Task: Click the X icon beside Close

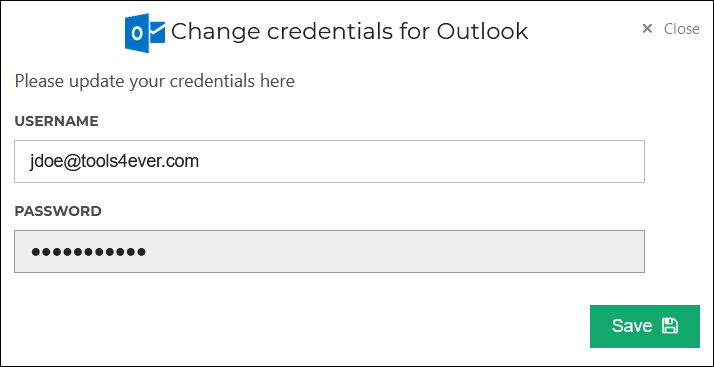Action: (647, 29)
